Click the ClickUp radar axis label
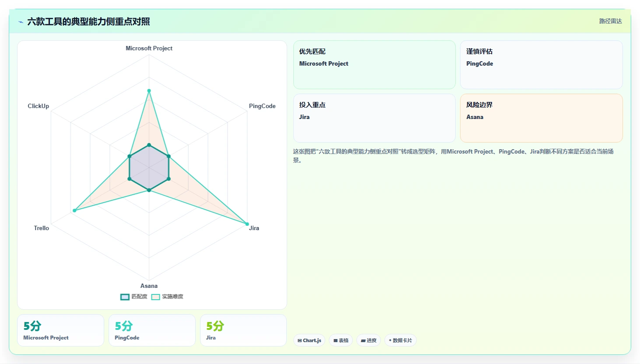Screen dimensions: 640x364 [x=39, y=106]
